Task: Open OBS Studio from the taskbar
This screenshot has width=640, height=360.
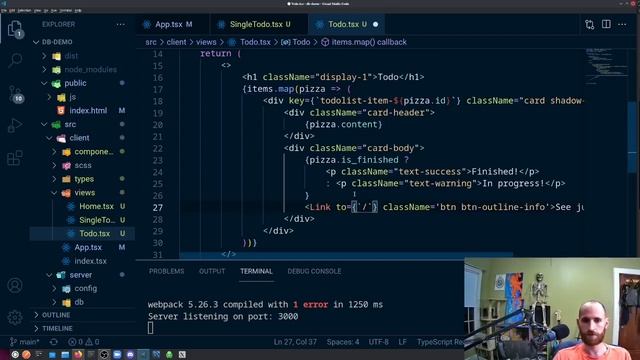Action: [x=104, y=354]
